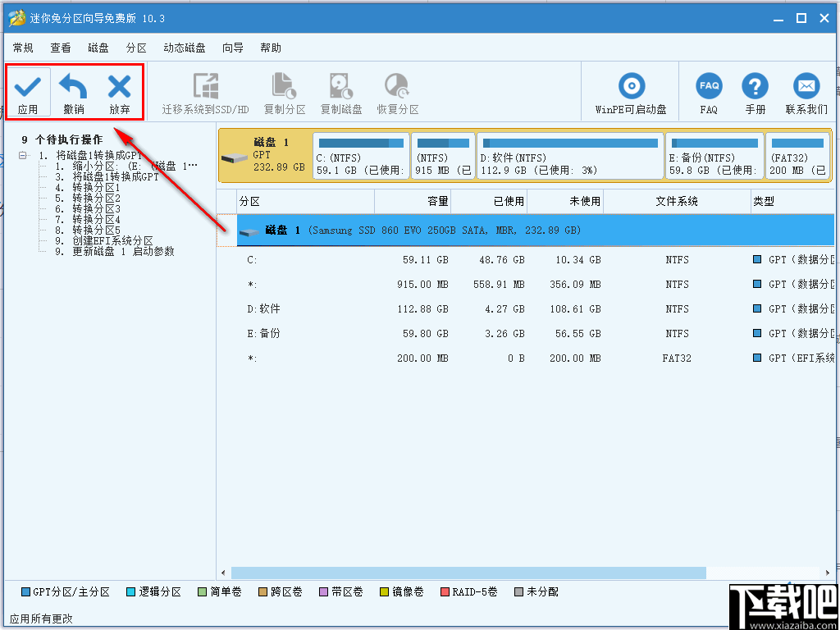Image resolution: width=840 pixels, height=630 pixels.
Task: Open the 向导 menu
Action: click(232, 48)
